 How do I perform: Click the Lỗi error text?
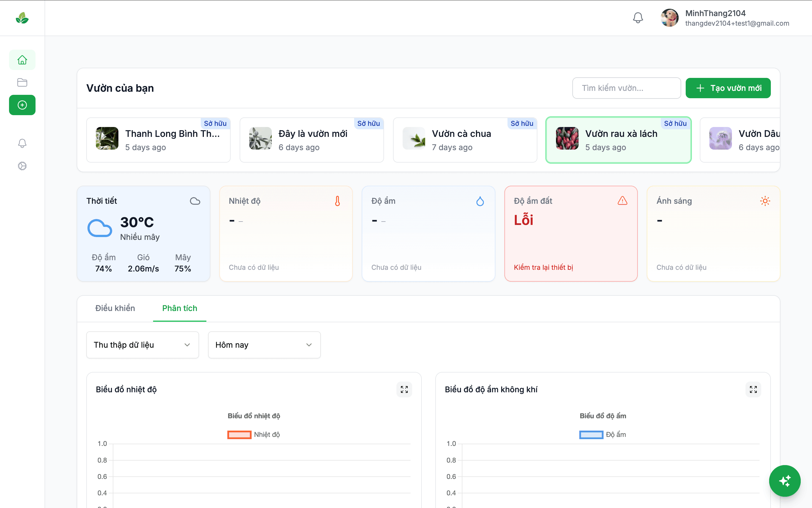pyautogui.click(x=524, y=220)
